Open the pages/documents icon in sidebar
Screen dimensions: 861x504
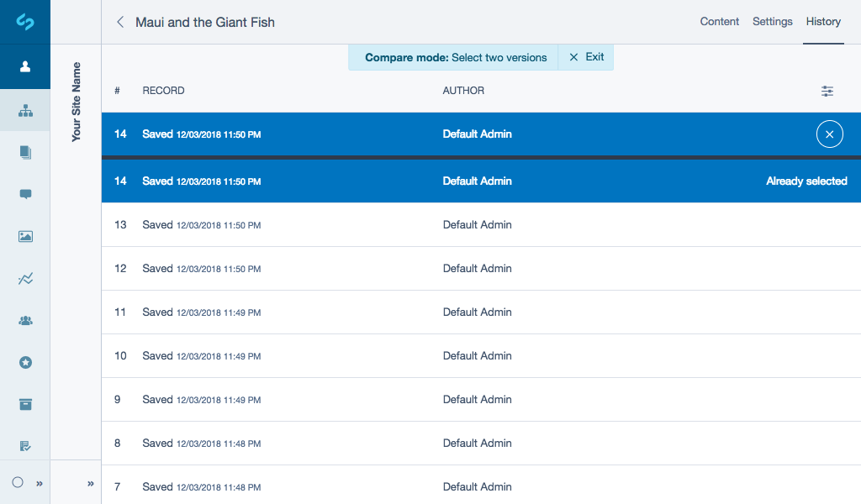[x=25, y=152]
